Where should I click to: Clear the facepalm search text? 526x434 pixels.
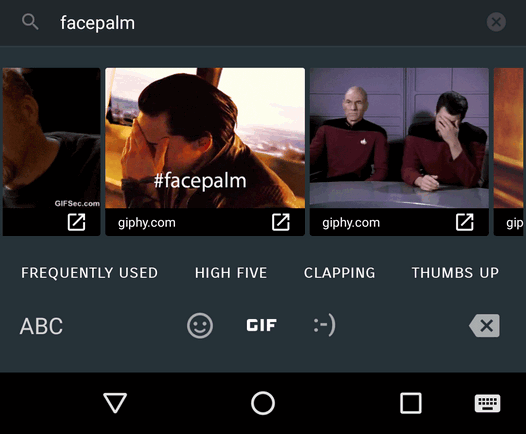click(496, 22)
